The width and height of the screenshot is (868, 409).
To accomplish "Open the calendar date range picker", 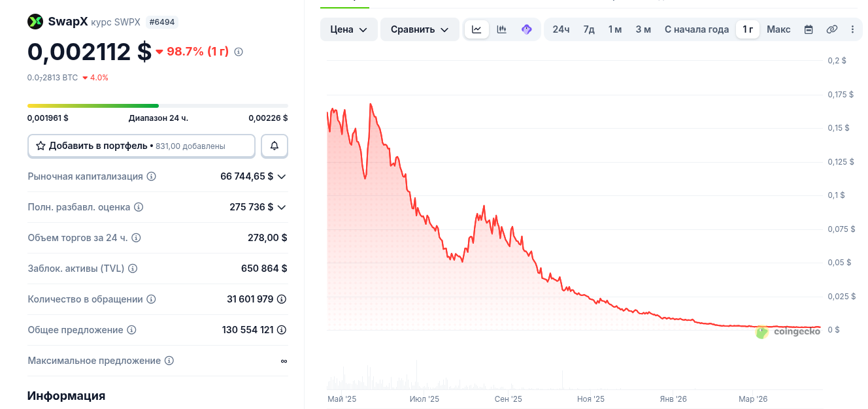I will tap(809, 29).
